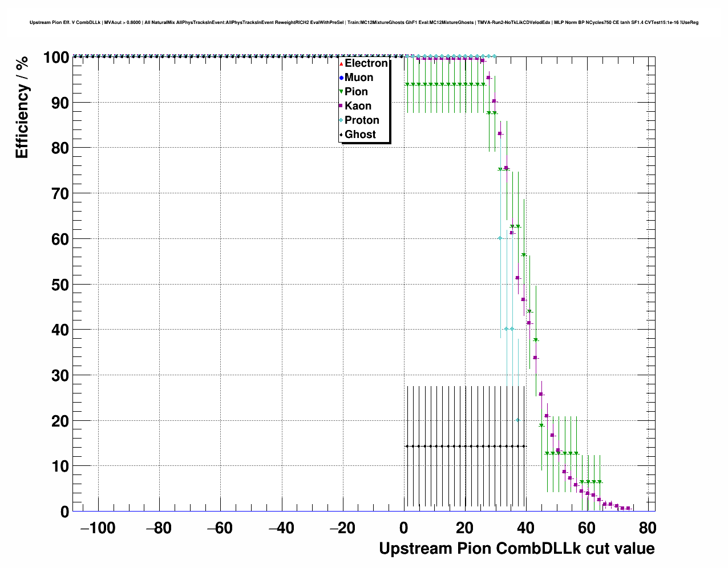Select the Kaon legend label
The image size is (728, 568).
358,106
